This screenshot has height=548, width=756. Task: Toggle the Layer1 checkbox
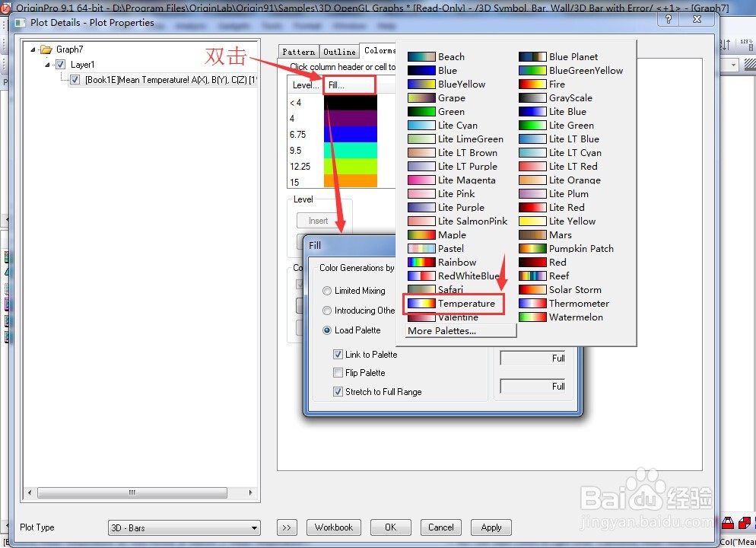pos(61,64)
